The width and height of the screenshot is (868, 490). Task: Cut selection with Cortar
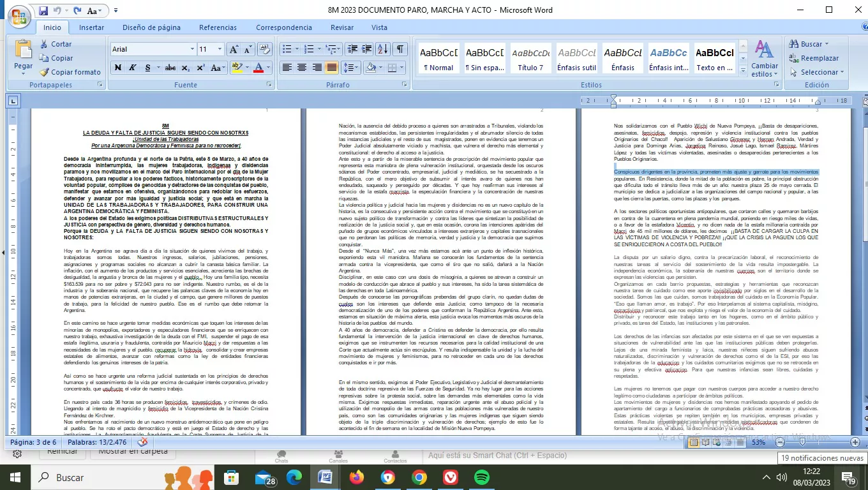56,44
